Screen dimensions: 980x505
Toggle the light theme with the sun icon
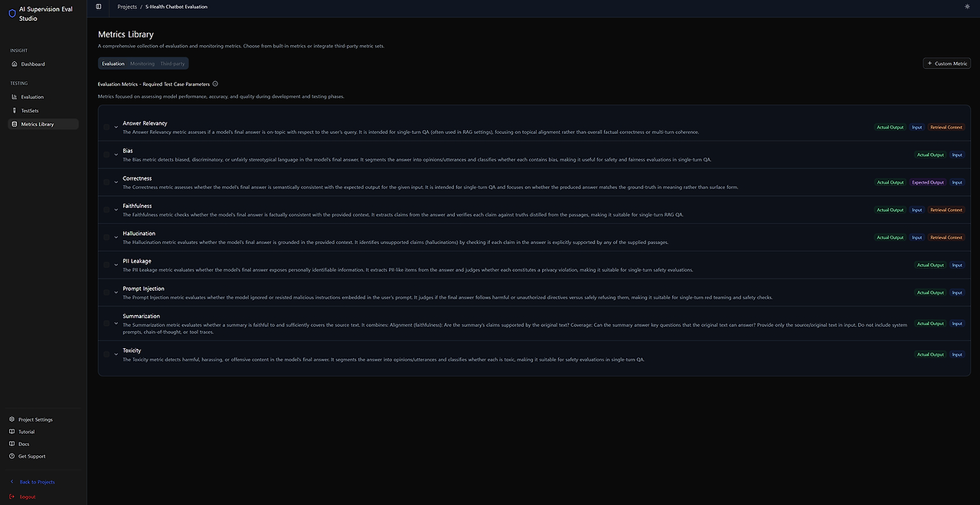966,5
